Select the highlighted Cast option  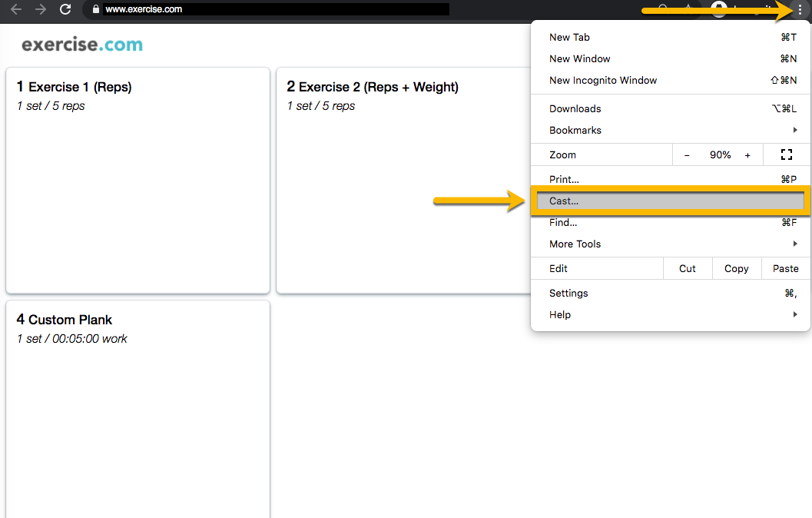click(670, 201)
